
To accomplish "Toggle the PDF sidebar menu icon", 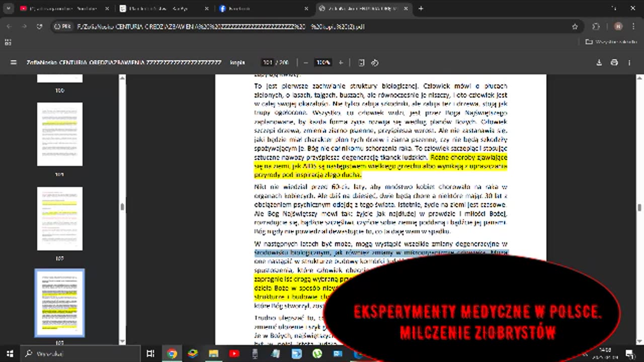I will [14, 63].
